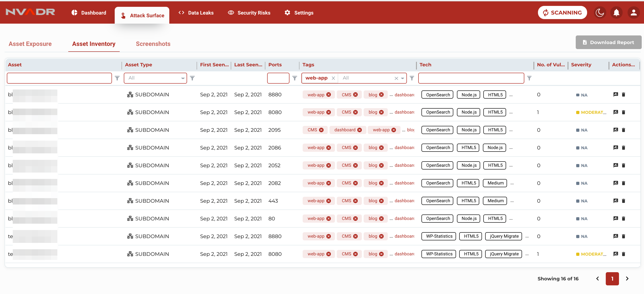Image resolution: width=644 pixels, height=294 pixels.
Task: Open notifications via the bell icon
Action: coord(616,13)
